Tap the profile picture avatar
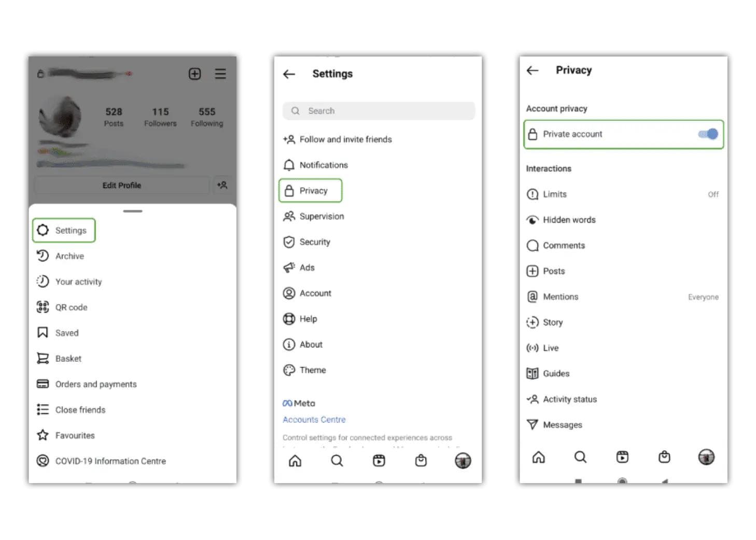Image resolution: width=756 pixels, height=540 pixels. click(x=60, y=116)
